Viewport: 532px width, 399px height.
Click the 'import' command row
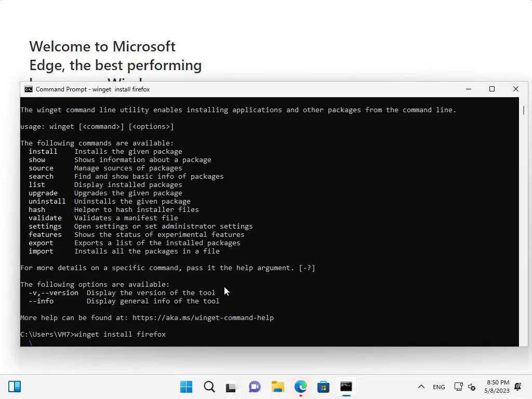pyautogui.click(x=124, y=251)
